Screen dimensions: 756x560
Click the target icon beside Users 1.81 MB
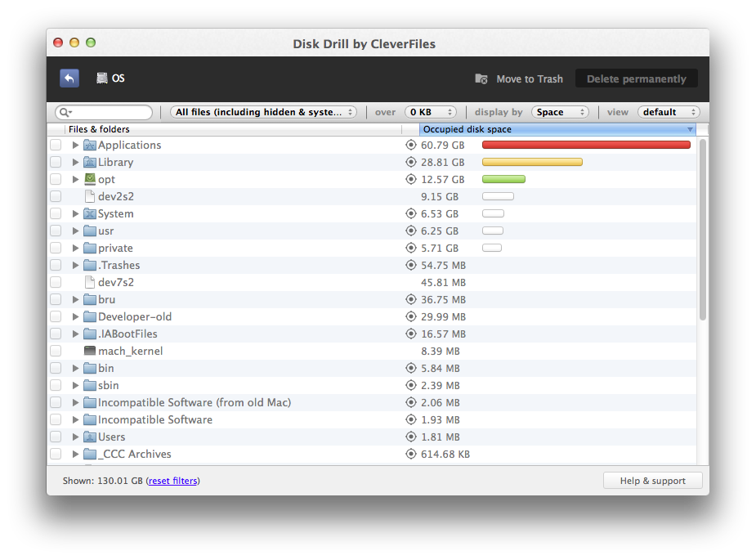411,437
